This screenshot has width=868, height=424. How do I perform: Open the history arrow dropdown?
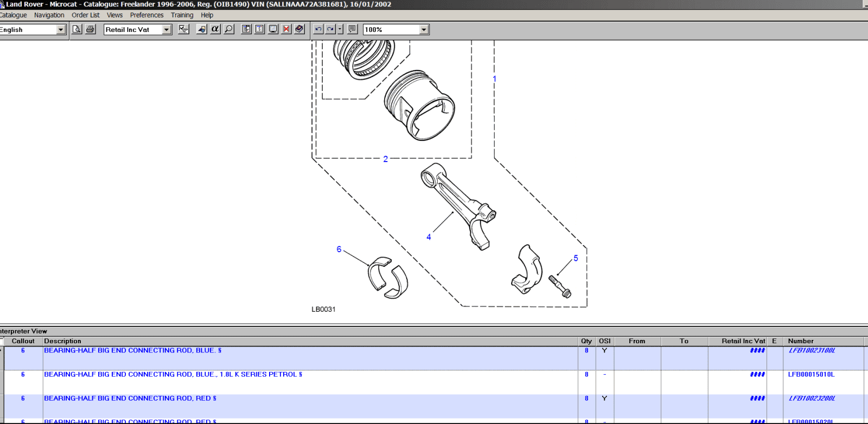coord(340,29)
